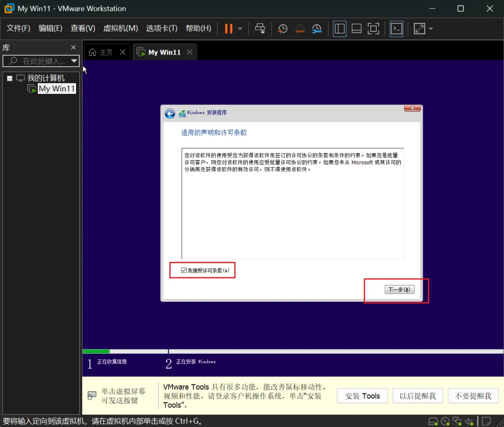
Task: Click the VMware Workstation logo in the title bar
Action: 9,8
